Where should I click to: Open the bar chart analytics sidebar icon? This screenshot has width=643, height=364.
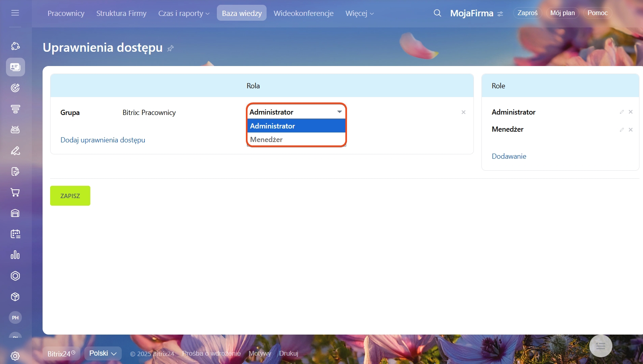click(15, 255)
